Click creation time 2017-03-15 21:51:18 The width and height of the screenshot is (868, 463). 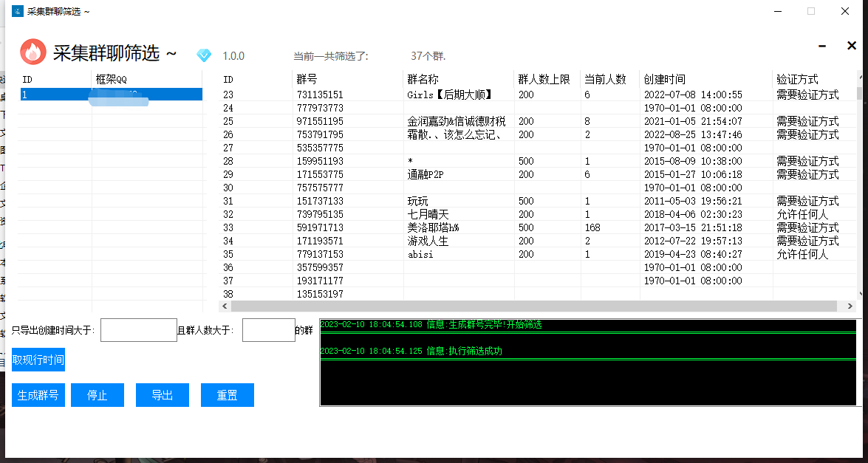pos(693,227)
